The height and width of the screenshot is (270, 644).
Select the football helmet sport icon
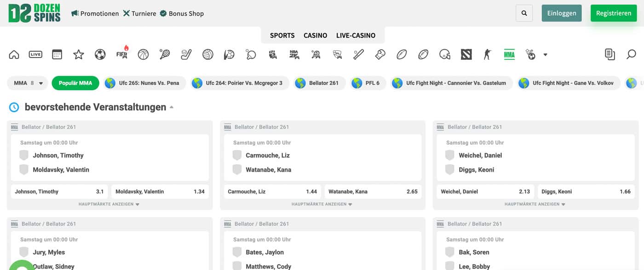pos(445,55)
